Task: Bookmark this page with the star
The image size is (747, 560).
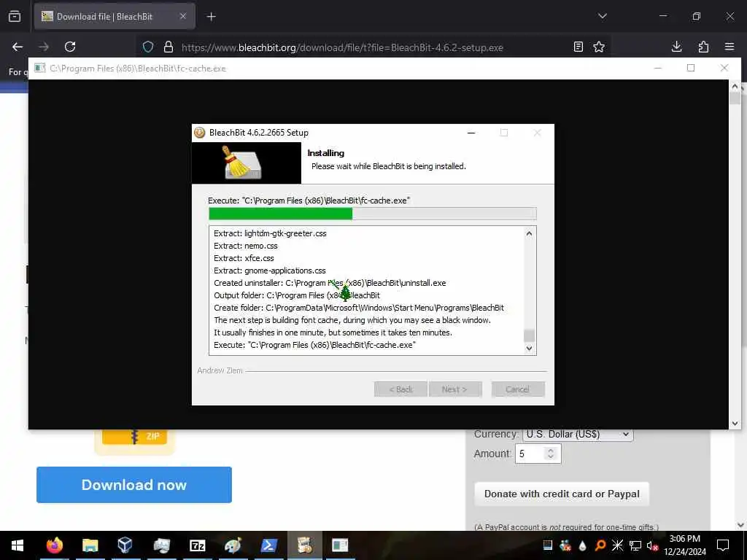Action: 599,47
